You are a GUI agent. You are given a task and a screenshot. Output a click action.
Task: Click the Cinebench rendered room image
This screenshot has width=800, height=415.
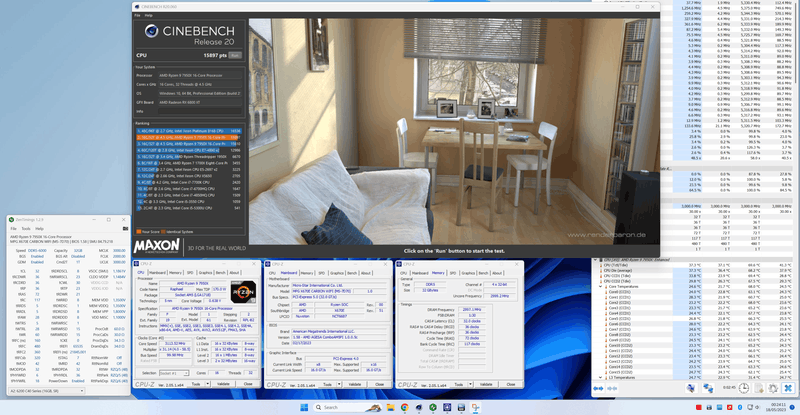454,132
